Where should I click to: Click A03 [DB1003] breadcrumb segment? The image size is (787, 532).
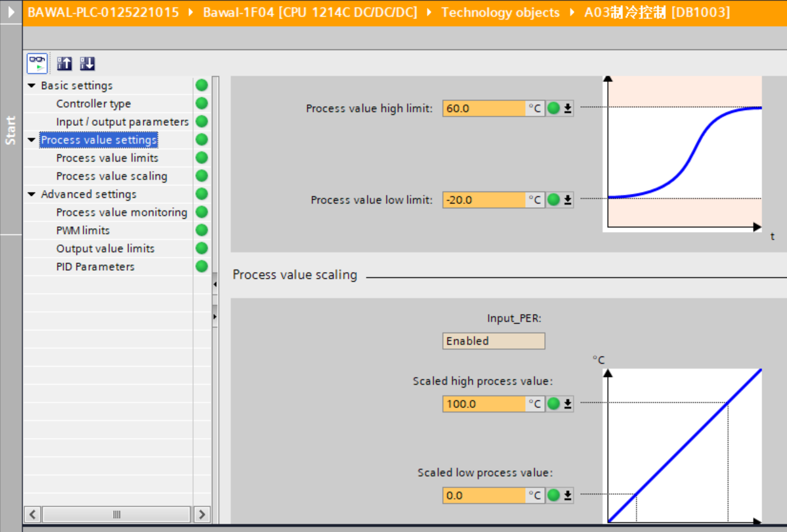point(657,12)
